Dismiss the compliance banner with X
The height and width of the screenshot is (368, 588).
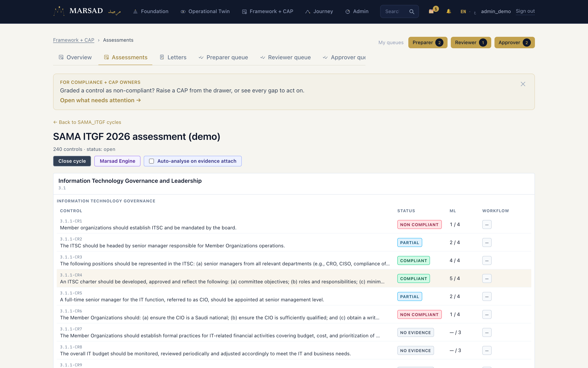tap(523, 84)
